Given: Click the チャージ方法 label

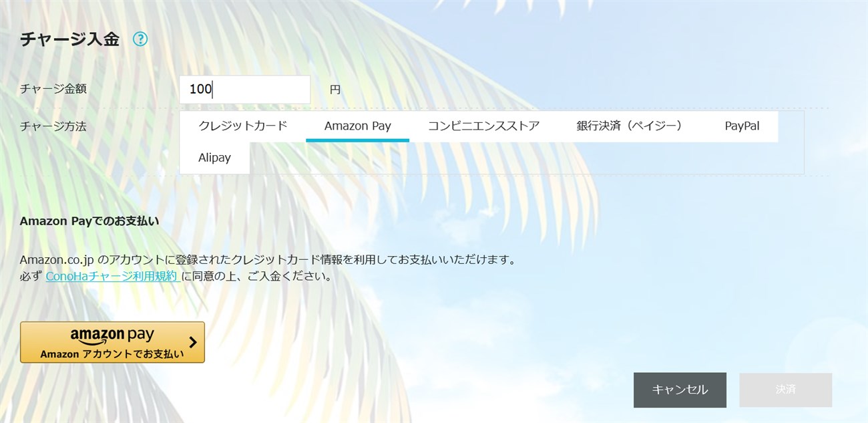Looking at the screenshot, I should point(53,126).
